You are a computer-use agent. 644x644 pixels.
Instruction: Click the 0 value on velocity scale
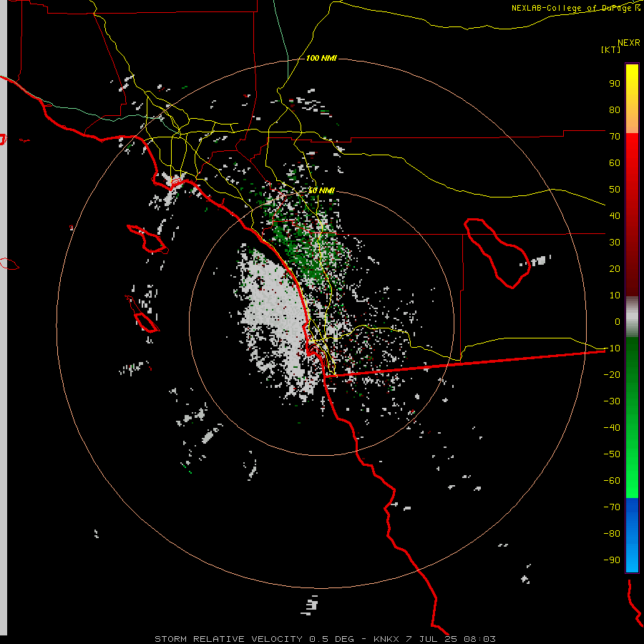(618, 322)
